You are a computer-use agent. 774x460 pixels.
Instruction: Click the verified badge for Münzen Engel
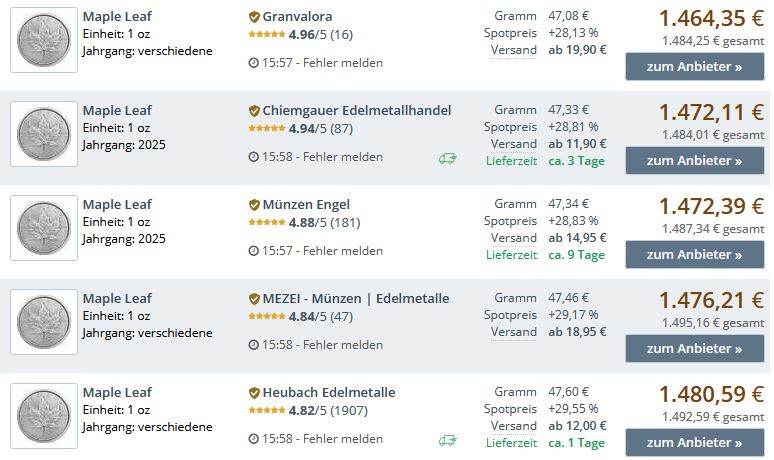(x=254, y=205)
